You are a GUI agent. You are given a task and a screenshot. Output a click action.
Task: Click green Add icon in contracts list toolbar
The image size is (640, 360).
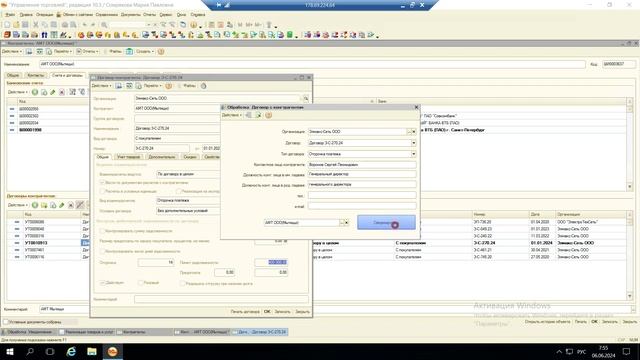coord(35,205)
